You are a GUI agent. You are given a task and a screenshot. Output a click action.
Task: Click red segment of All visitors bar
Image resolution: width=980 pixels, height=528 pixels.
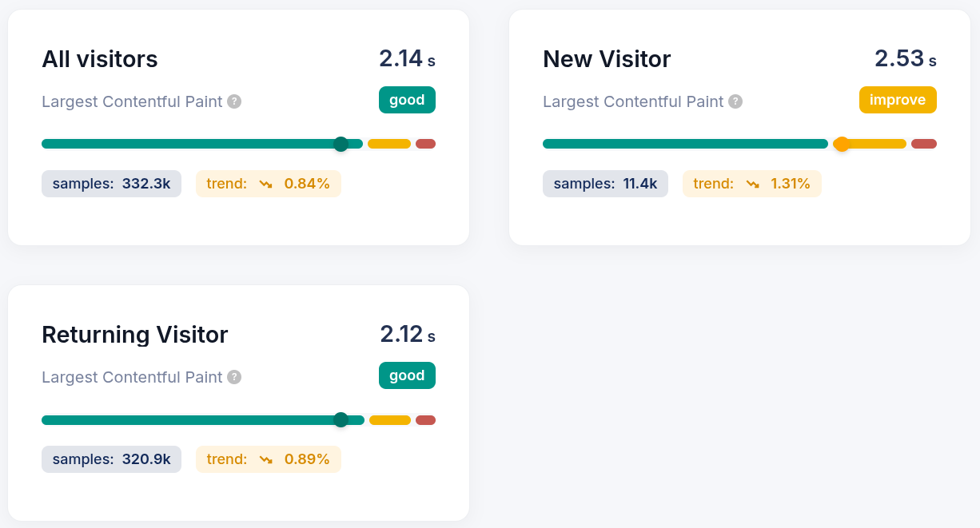click(x=425, y=144)
